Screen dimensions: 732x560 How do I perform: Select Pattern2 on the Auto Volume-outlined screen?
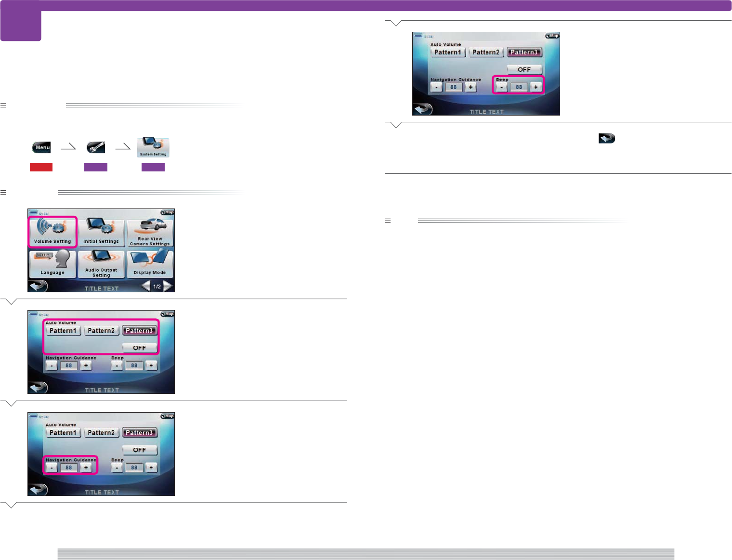point(101,331)
